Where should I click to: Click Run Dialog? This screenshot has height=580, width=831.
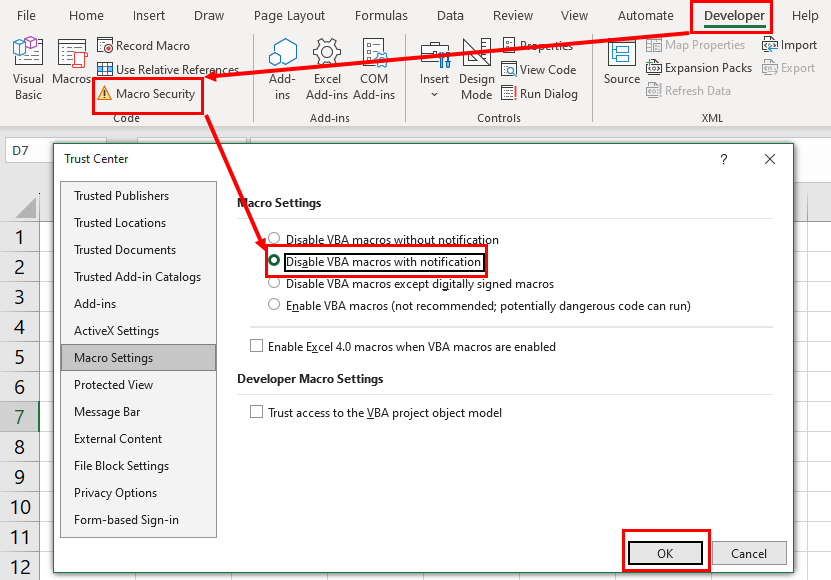coord(539,94)
